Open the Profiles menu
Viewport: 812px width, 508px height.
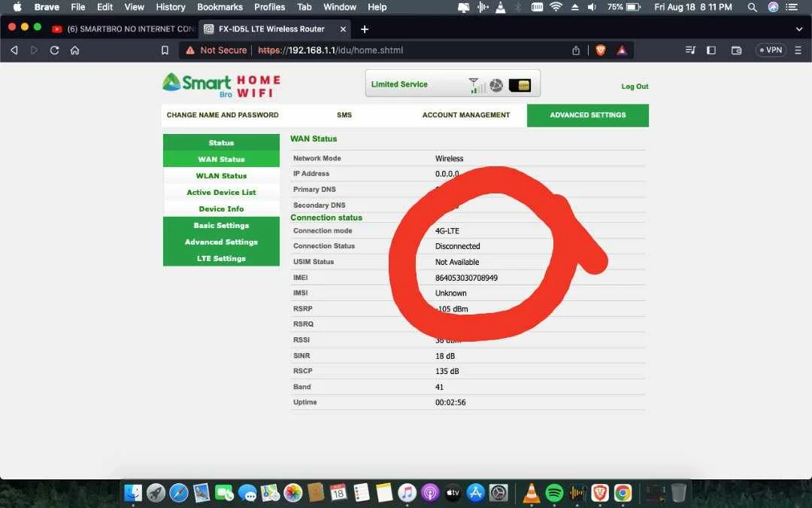(x=269, y=8)
